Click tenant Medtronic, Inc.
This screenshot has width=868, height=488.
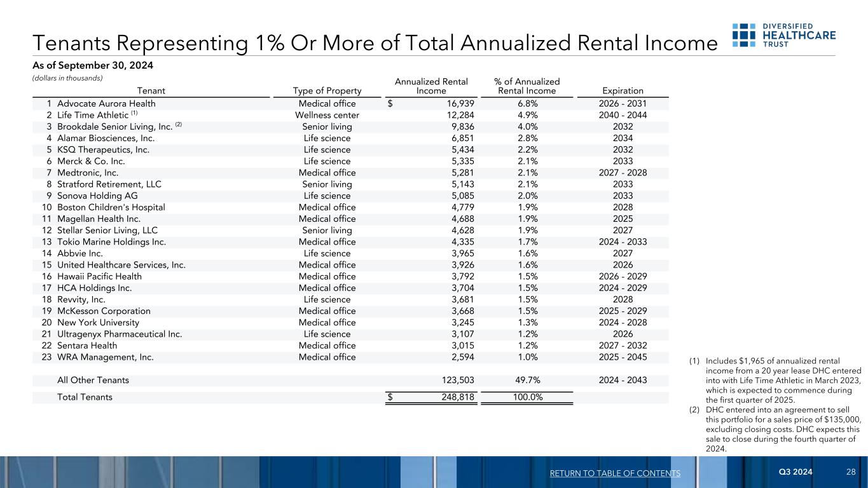pos(88,172)
